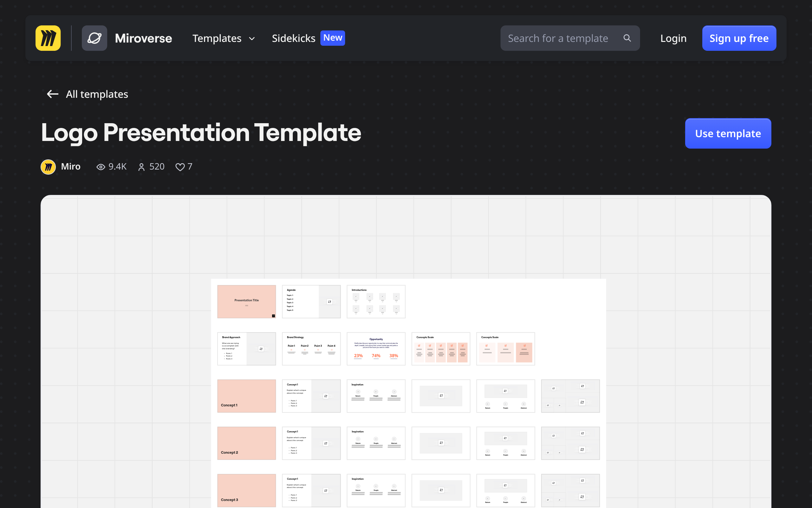812x508 pixels.
Task: Click the New badge beside Sidekicks
Action: (332, 38)
